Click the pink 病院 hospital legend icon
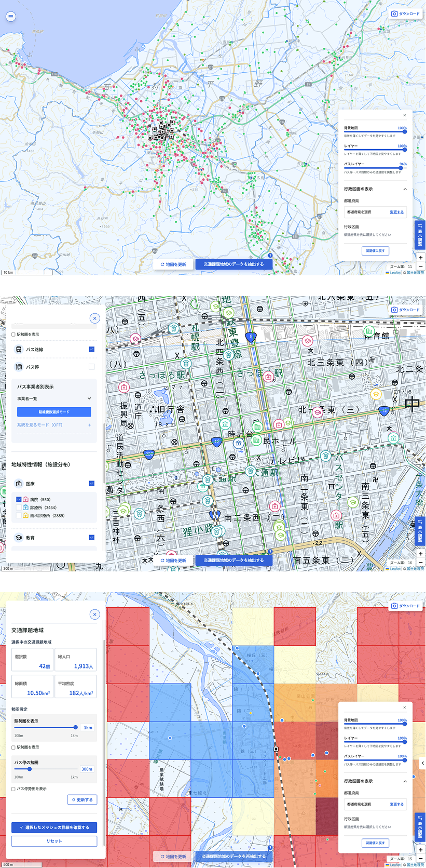The height and width of the screenshot is (868, 426). coord(25,500)
